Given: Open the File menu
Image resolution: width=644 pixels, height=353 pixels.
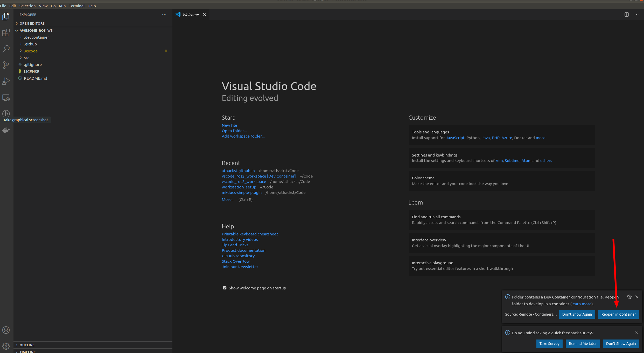Looking at the screenshot, I should [3, 6].
